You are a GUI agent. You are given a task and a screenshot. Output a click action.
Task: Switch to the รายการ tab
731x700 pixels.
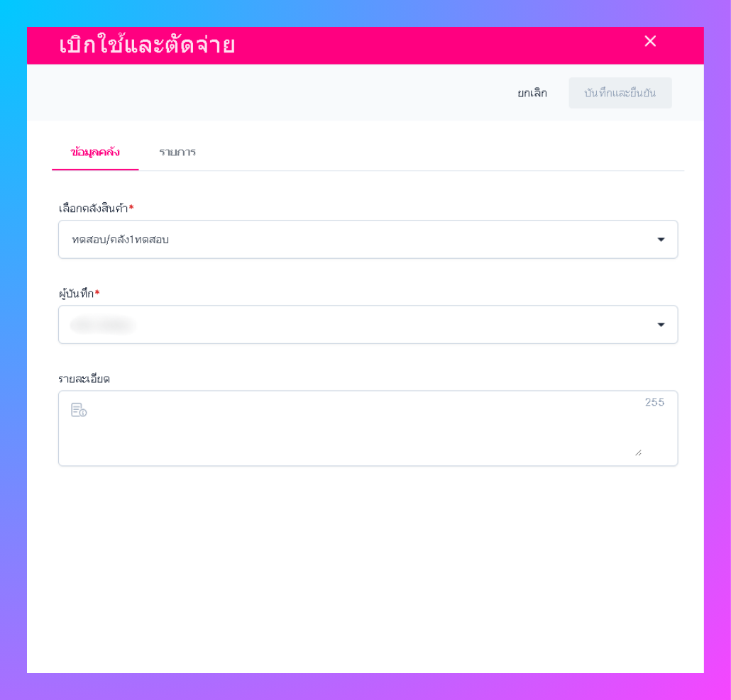coord(177,152)
